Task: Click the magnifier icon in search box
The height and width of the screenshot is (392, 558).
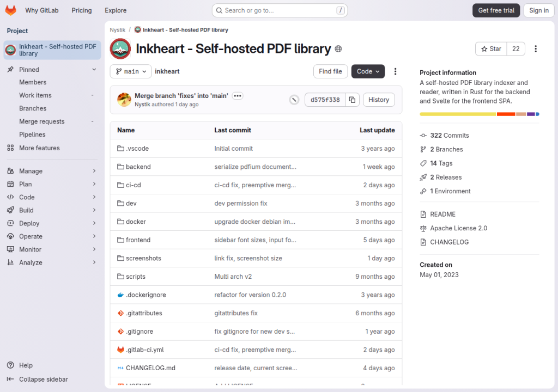Action: pyautogui.click(x=219, y=11)
